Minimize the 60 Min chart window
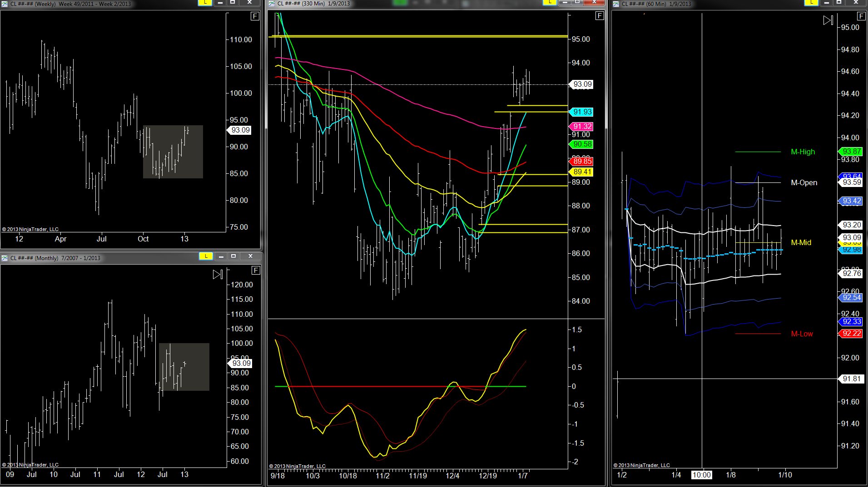Viewport: 868px width, 487px height. click(x=826, y=2)
